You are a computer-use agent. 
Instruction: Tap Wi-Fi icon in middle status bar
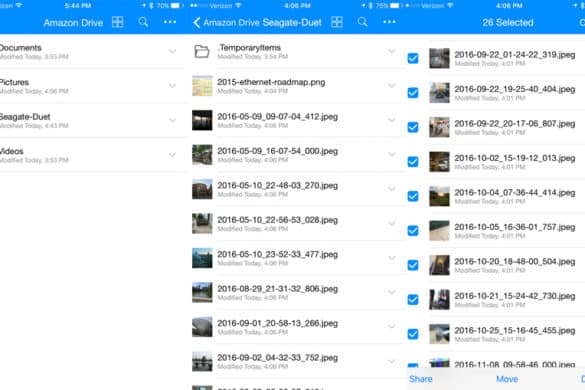(x=238, y=6)
